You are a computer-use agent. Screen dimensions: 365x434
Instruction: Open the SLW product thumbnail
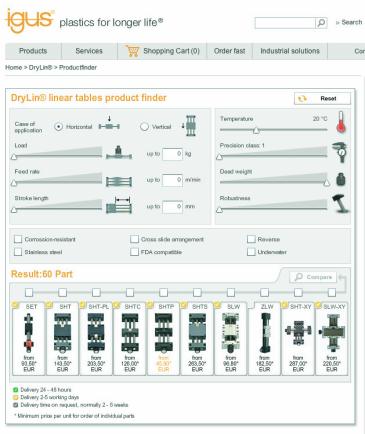(x=231, y=333)
